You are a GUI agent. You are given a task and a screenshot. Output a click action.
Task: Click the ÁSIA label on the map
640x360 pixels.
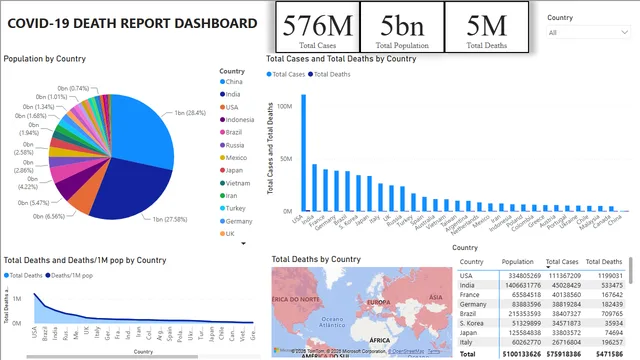coord(436,297)
